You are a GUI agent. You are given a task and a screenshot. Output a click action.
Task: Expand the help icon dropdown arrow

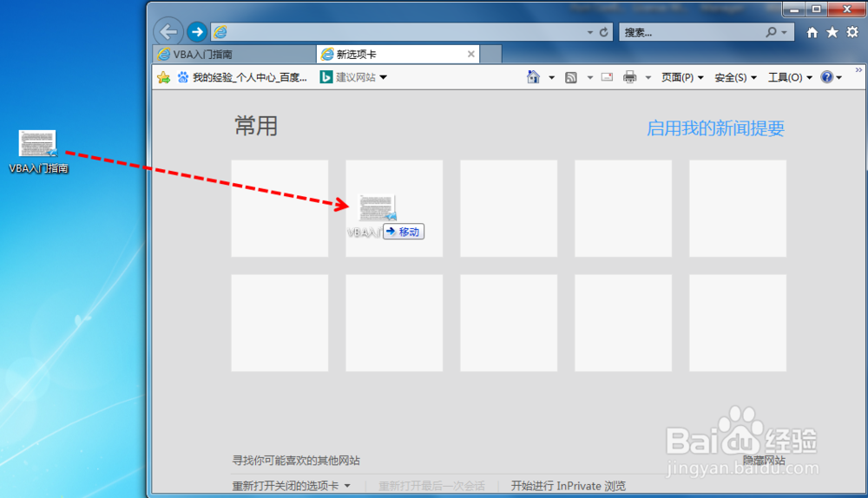839,78
